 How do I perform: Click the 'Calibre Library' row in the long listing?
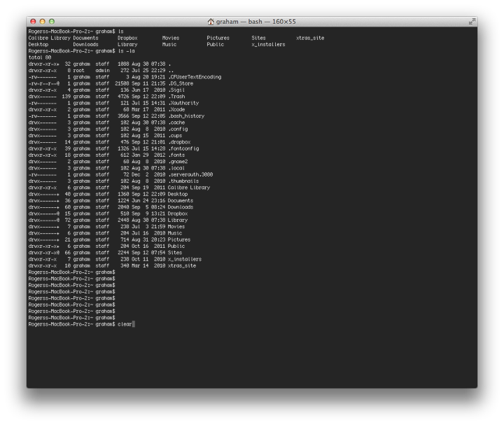click(x=119, y=188)
